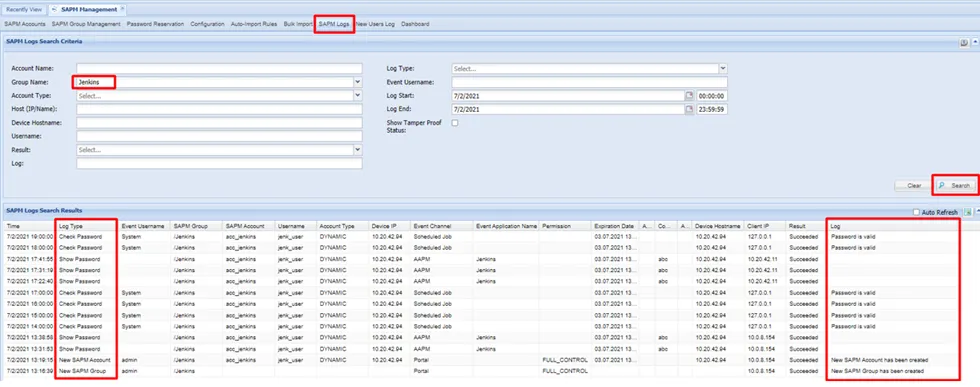The width and height of the screenshot is (980, 387).
Task: Open the Log Type dropdown
Action: coord(723,69)
